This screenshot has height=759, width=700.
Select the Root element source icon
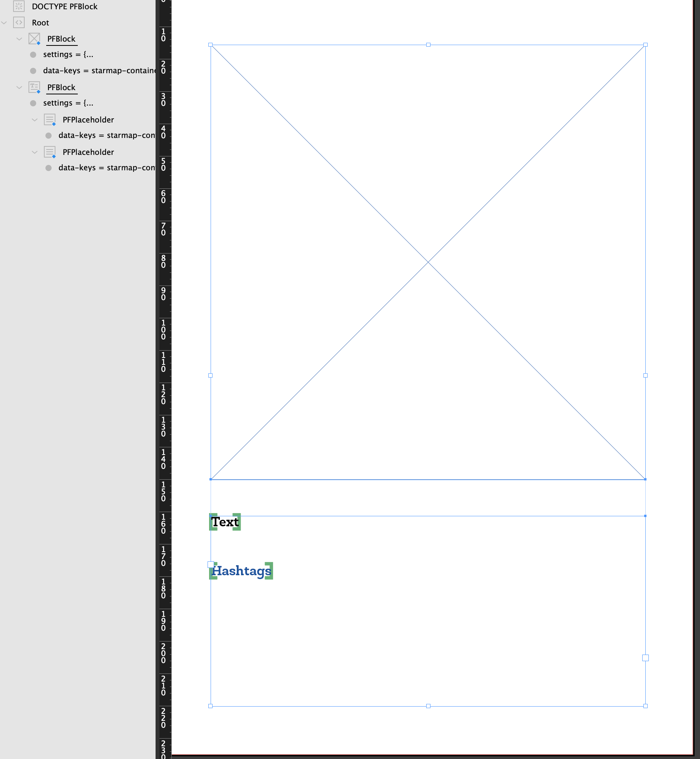pos(18,22)
